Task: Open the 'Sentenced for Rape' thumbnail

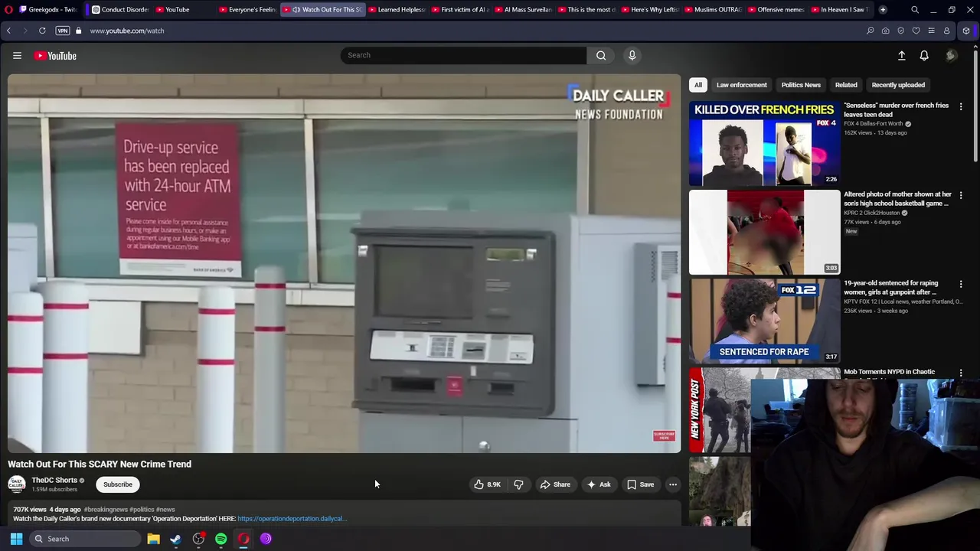Action: click(764, 321)
